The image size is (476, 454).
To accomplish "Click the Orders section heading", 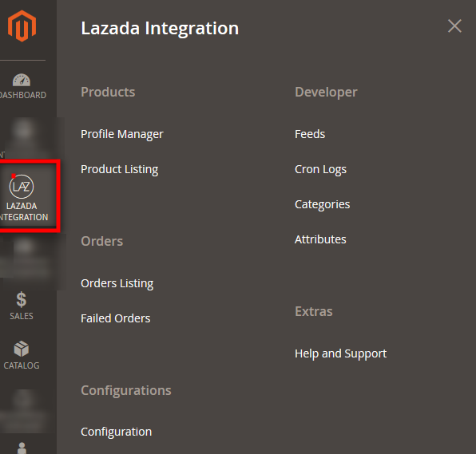I will coord(101,242).
